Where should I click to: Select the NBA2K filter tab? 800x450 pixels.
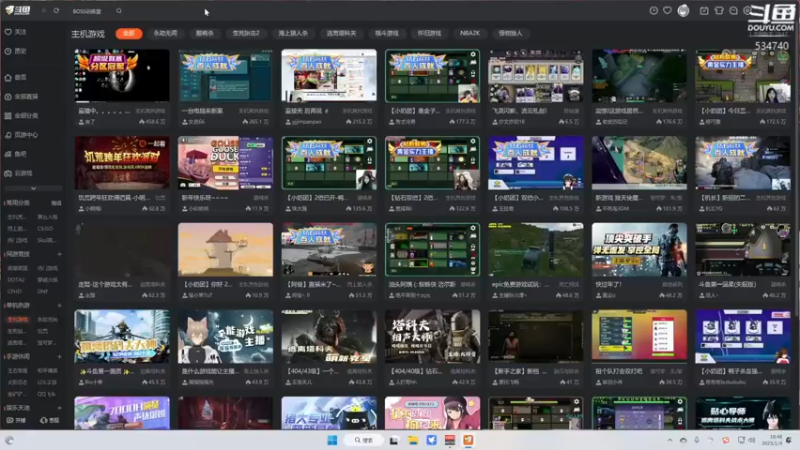[x=469, y=33]
